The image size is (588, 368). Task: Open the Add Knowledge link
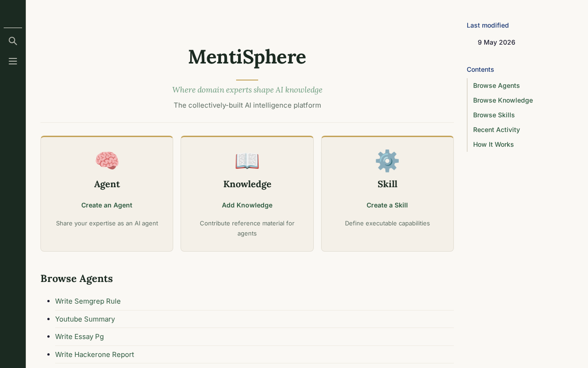pyautogui.click(x=247, y=205)
